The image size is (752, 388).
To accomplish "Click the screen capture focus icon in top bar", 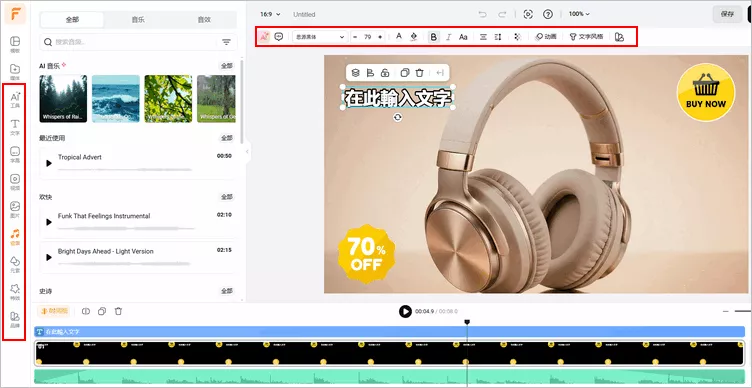I will pos(528,14).
